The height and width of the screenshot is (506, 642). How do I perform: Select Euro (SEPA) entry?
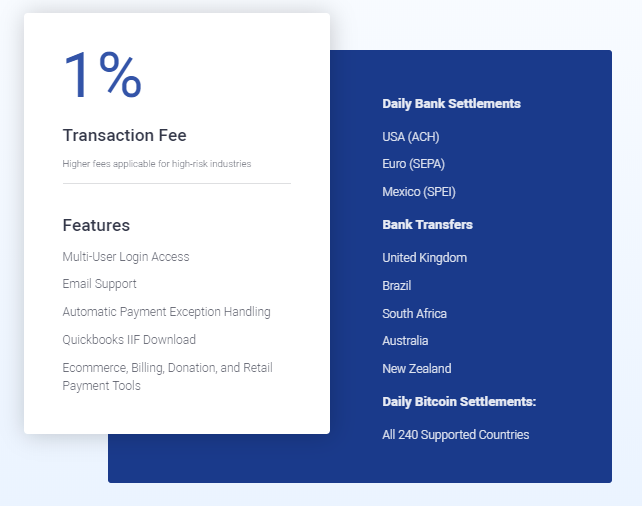coord(414,164)
